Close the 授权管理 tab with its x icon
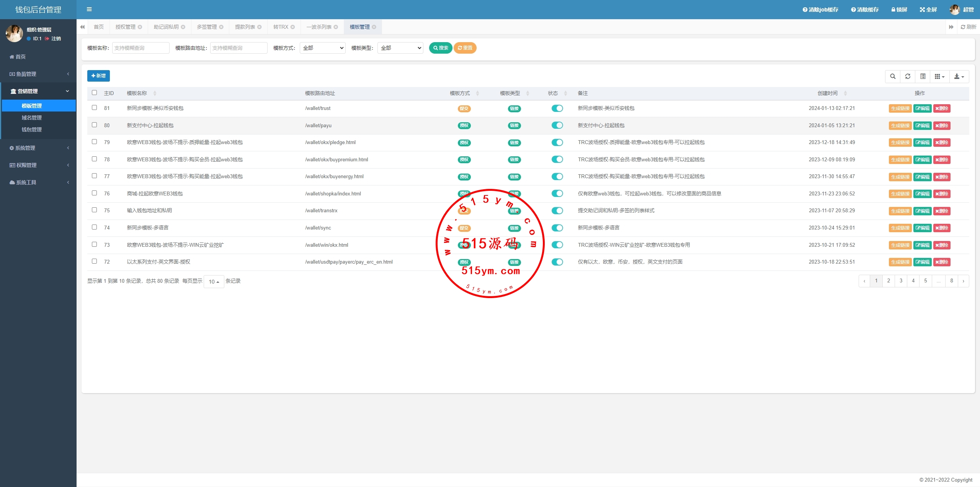This screenshot has width=980, height=487. click(x=140, y=27)
